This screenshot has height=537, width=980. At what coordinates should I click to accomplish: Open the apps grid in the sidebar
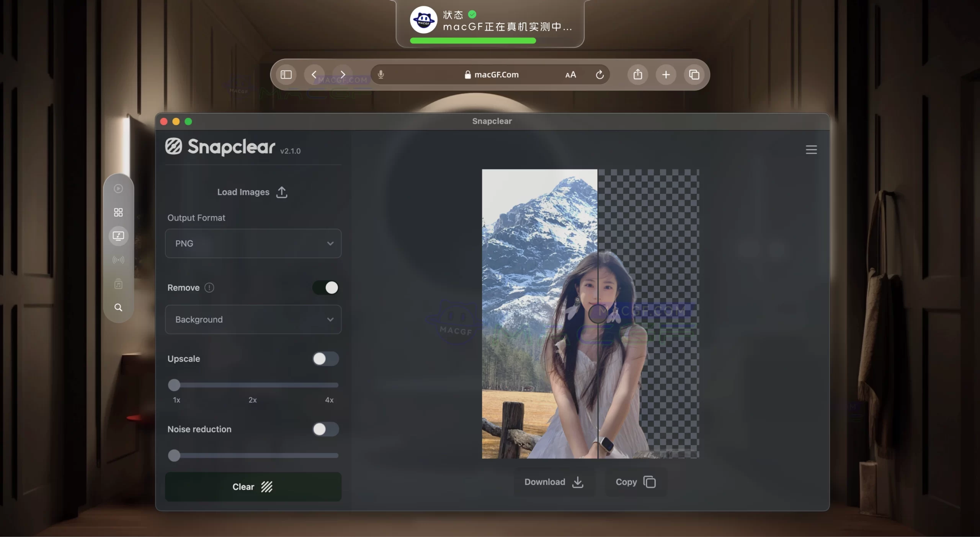(x=118, y=212)
